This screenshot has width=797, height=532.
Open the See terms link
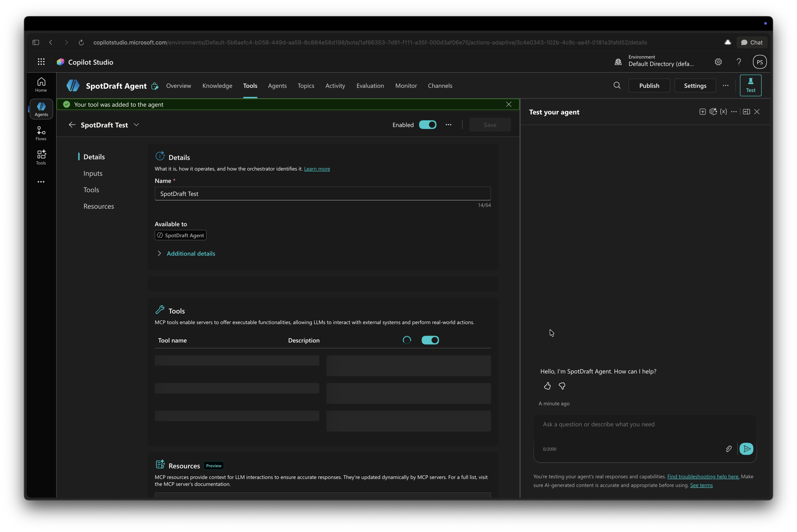[x=701, y=485]
